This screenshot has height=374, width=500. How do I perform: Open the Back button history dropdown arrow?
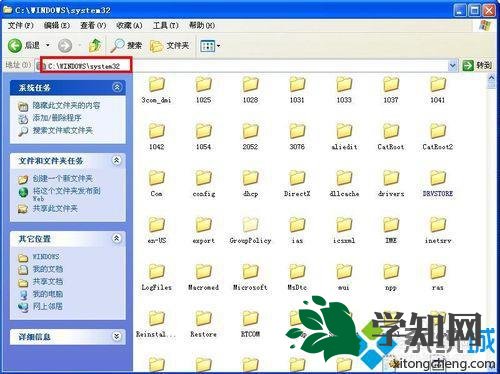tap(48, 45)
